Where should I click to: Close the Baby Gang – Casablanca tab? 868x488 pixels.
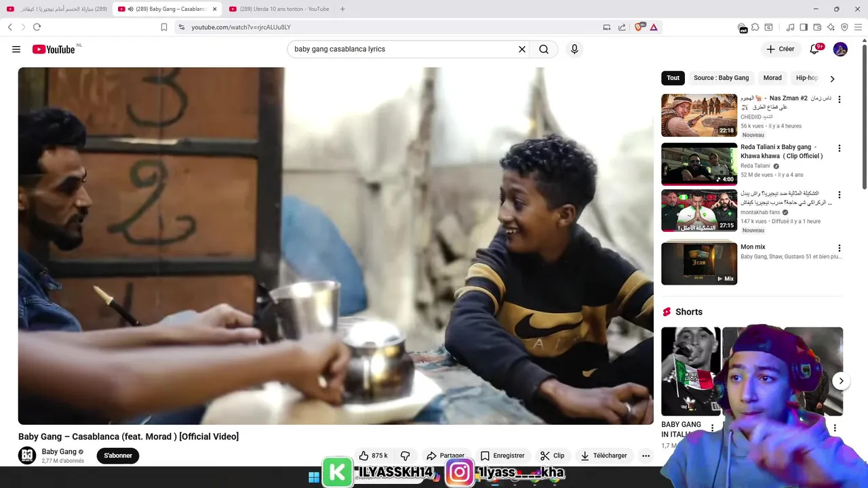click(215, 9)
